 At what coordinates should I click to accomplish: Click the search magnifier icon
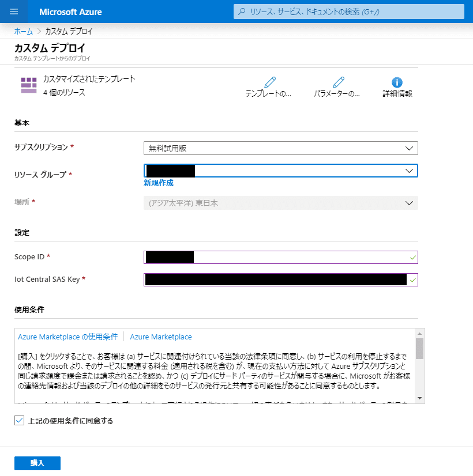click(242, 12)
